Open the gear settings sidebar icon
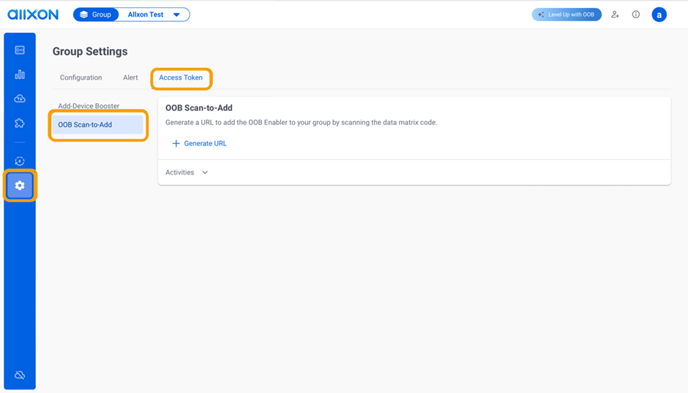This screenshot has width=688, height=393. coord(20,186)
